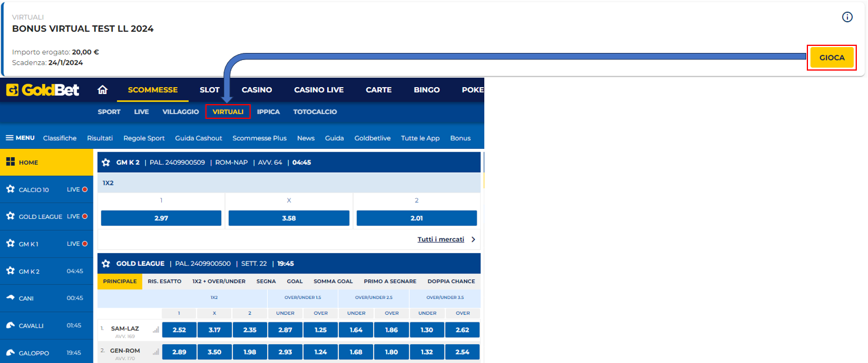Open the CANI greyhound icon
The height and width of the screenshot is (363, 868).
10,298
